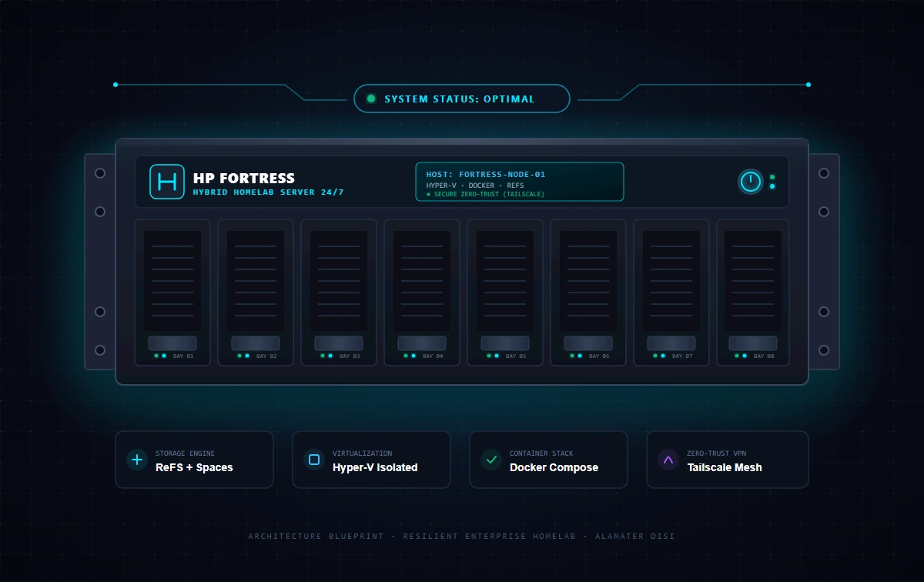Click the HP Fortress H logo icon
Image resolution: width=924 pixels, height=582 pixels.
[x=167, y=182]
